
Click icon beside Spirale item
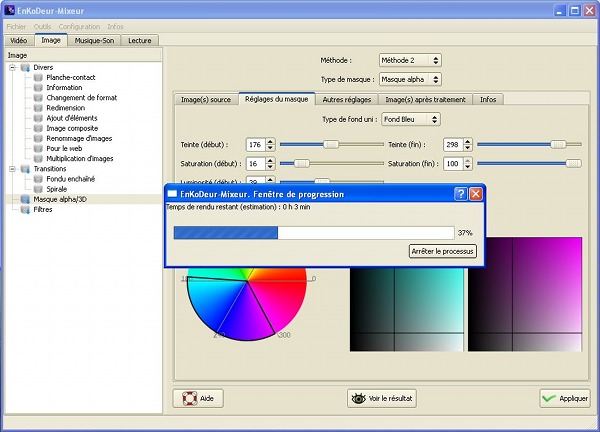coord(38,189)
